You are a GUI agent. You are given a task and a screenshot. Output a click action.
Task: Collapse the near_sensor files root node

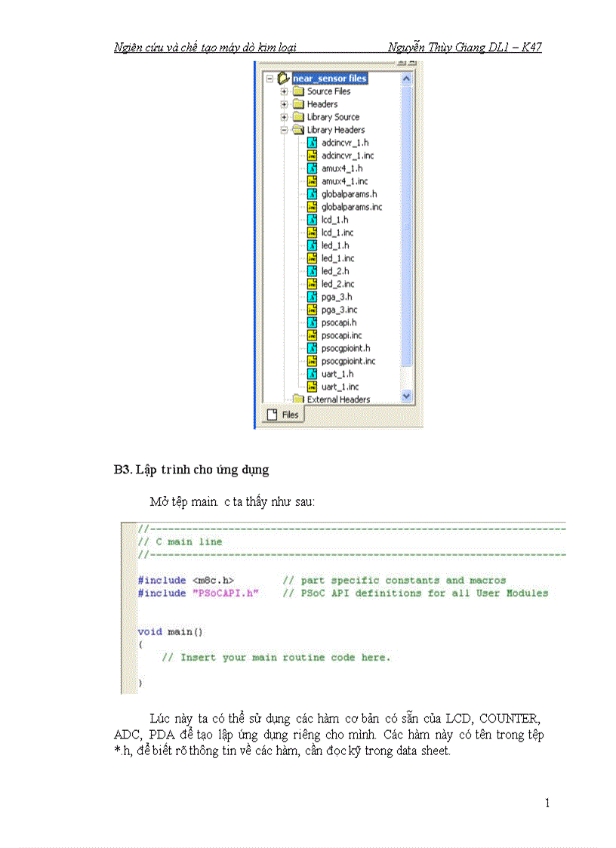(269, 79)
